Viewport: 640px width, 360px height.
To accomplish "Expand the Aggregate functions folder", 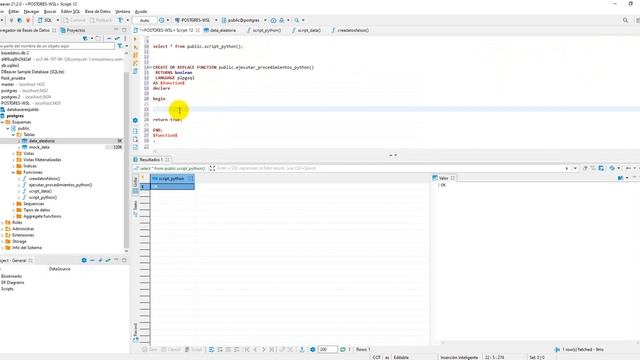I will [13, 216].
